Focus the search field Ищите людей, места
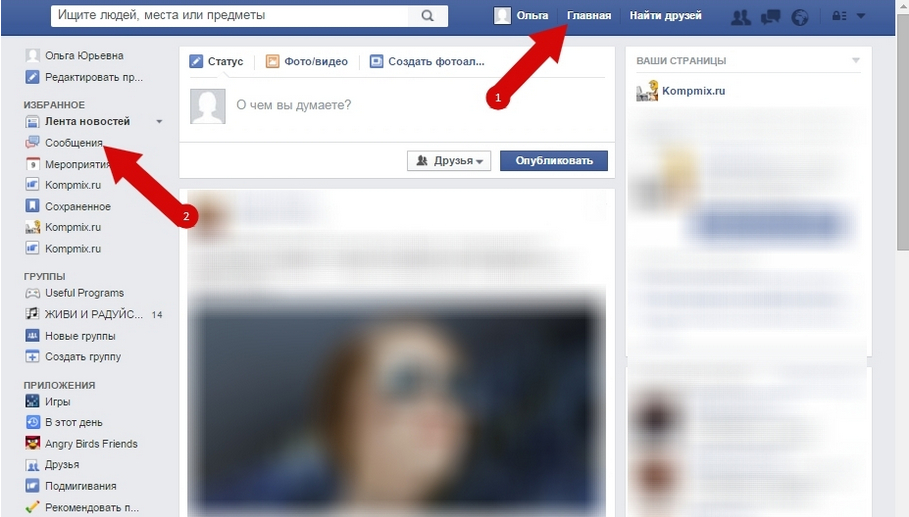This screenshot has height=517, width=909. 230,16
